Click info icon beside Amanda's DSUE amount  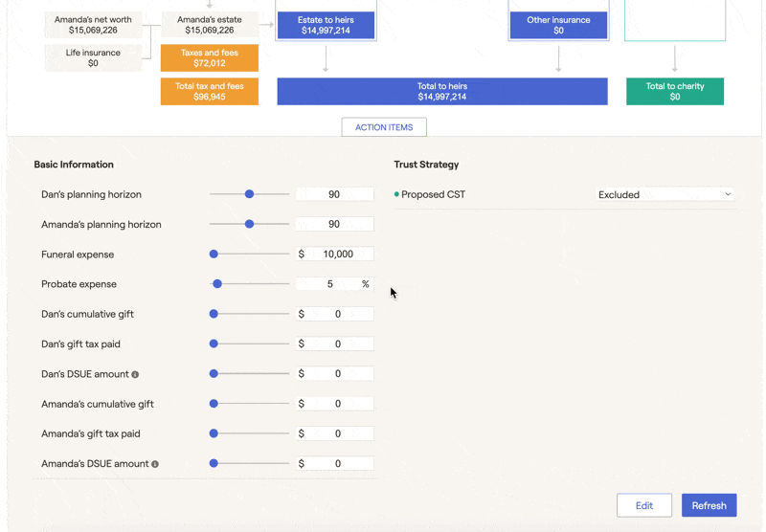(x=155, y=464)
